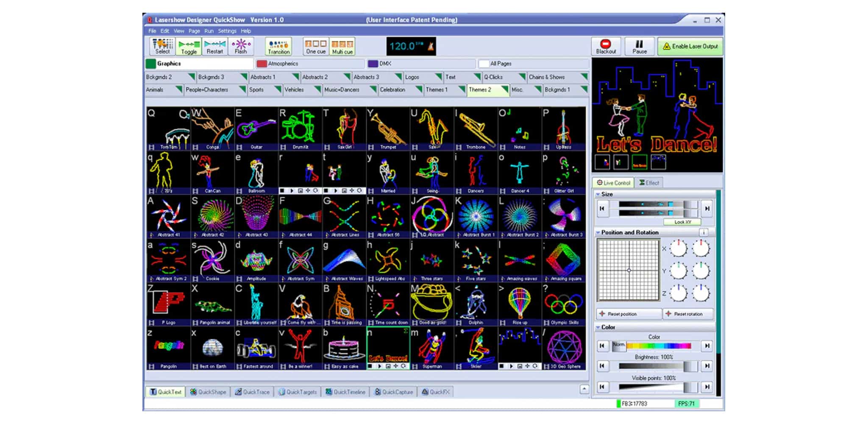Viewport: 868px width, 424px height.
Task: Click the Restart toolbar icon
Action: (214, 47)
